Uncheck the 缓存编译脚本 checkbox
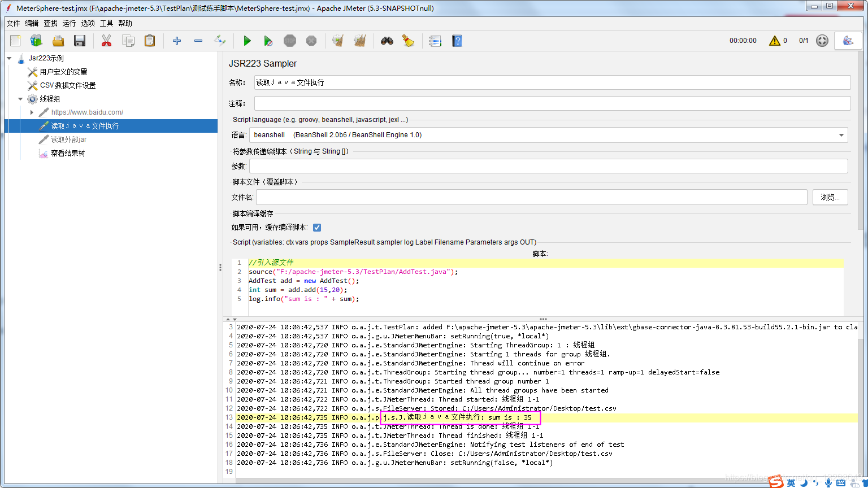This screenshot has width=868, height=488. coord(317,227)
